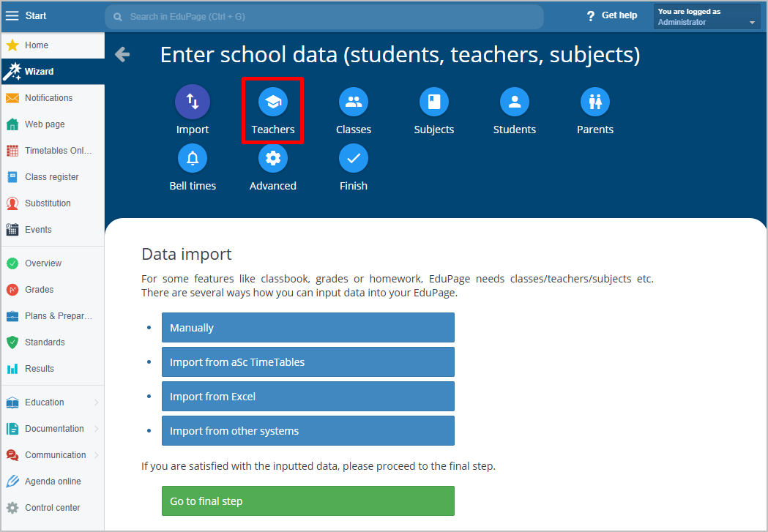Open the Parents wizard icon
768x532 pixels.
coord(595,102)
